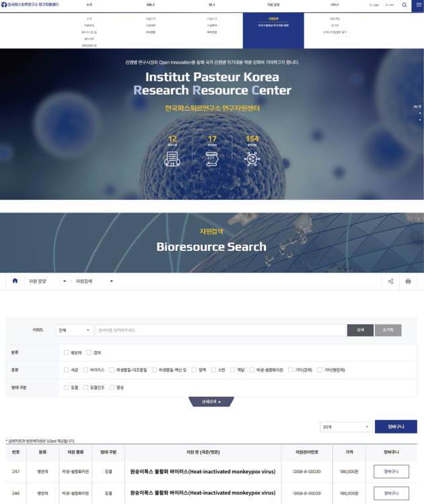Click the keyword search input field
Image resolution: width=424 pixels, height=504 pixels.
[x=221, y=330]
